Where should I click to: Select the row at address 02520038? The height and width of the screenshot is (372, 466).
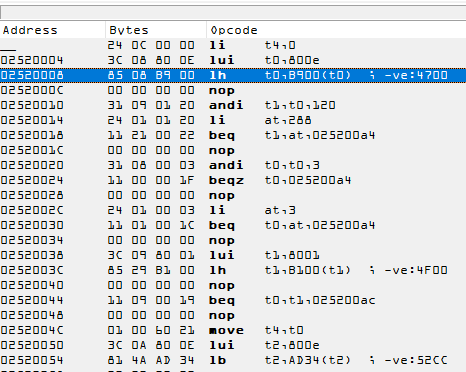click(x=233, y=255)
